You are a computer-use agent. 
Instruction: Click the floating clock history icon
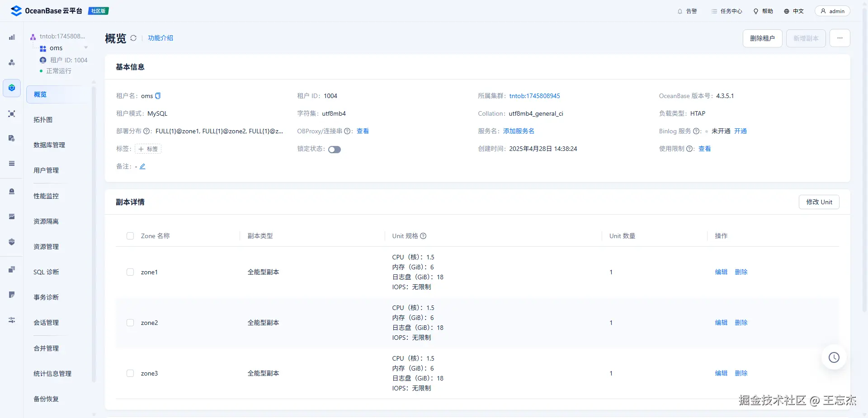pyautogui.click(x=834, y=357)
